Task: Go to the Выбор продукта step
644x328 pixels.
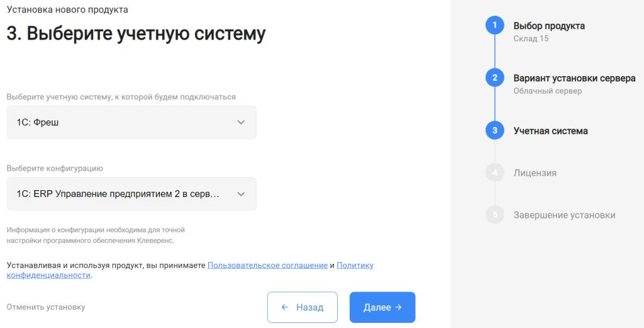Action: [x=548, y=26]
